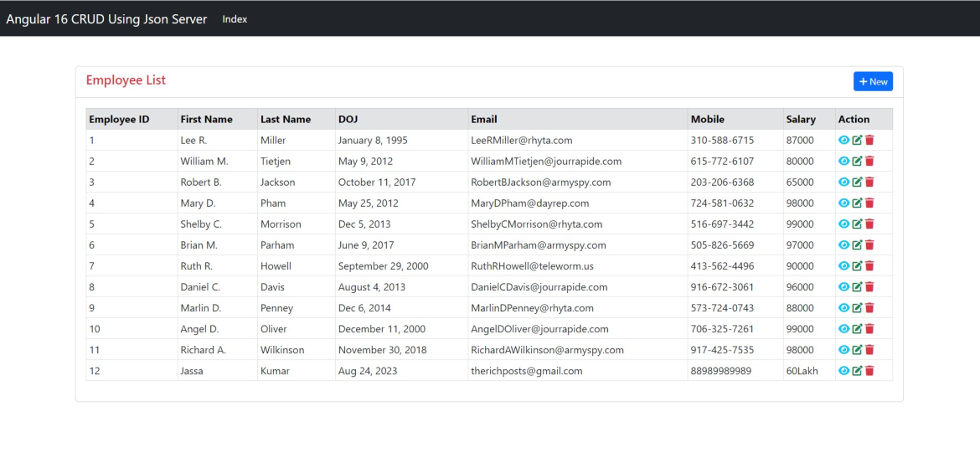Edit Shelby C. Morrison's employee entry
Image resolution: width=980 pixels, height=468 pixels.
858,224
